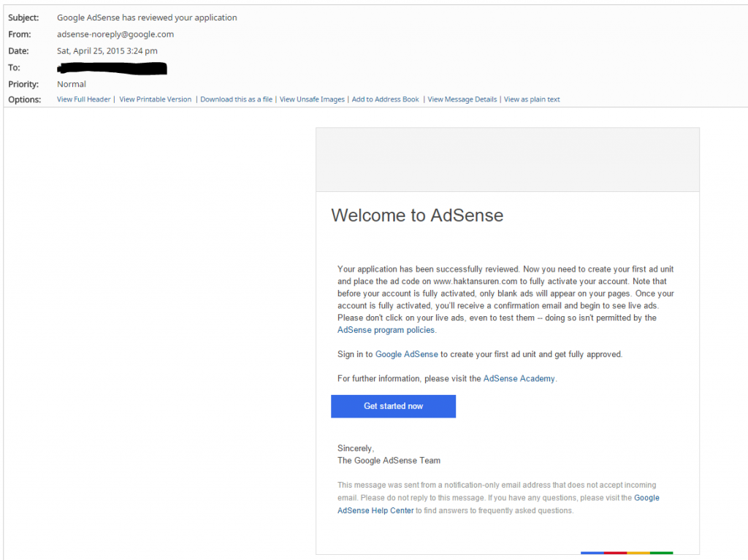
Task: Click the Priority value Normal
Action: click(72, 85)
